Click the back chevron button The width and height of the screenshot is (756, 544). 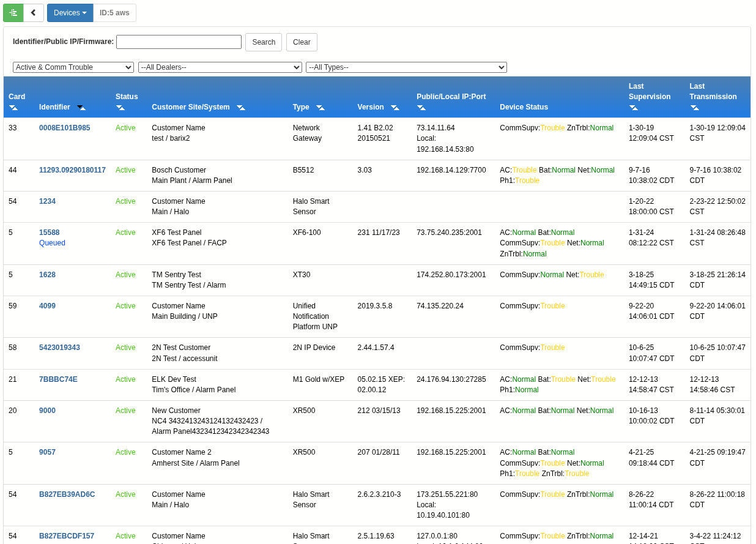tap(34, 13)
